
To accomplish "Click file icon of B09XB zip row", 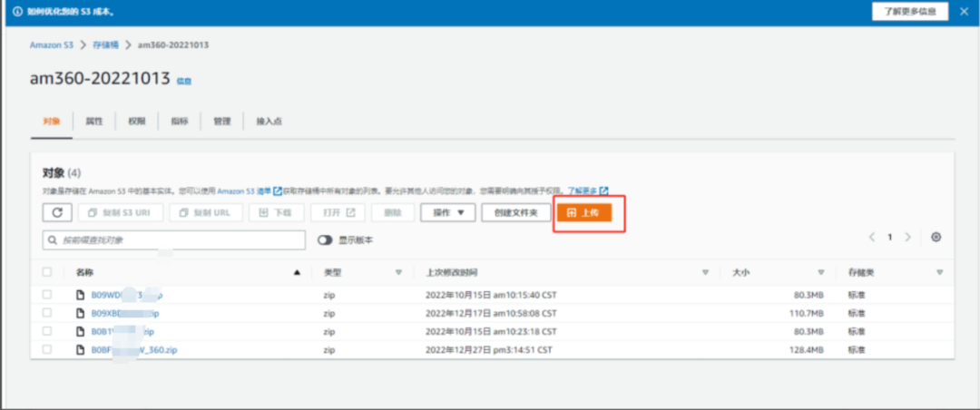I will tap(80, 313).
